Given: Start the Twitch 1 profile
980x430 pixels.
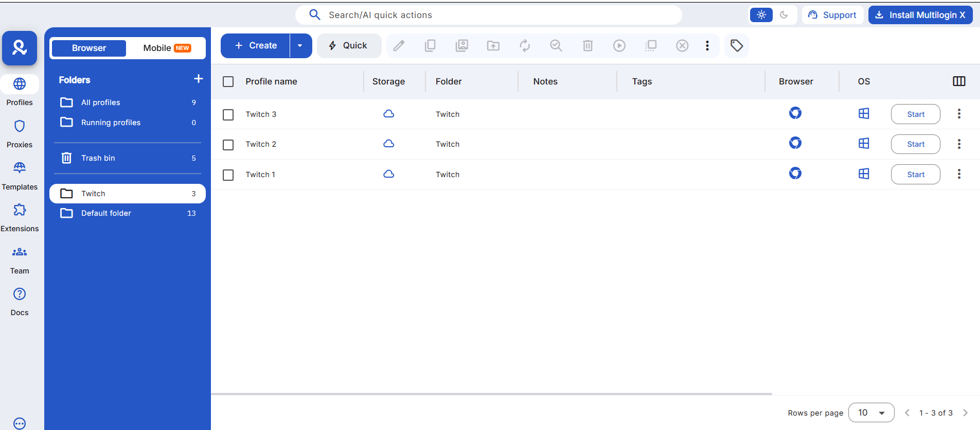Looking at the screenshot, I should click(915, 175).
